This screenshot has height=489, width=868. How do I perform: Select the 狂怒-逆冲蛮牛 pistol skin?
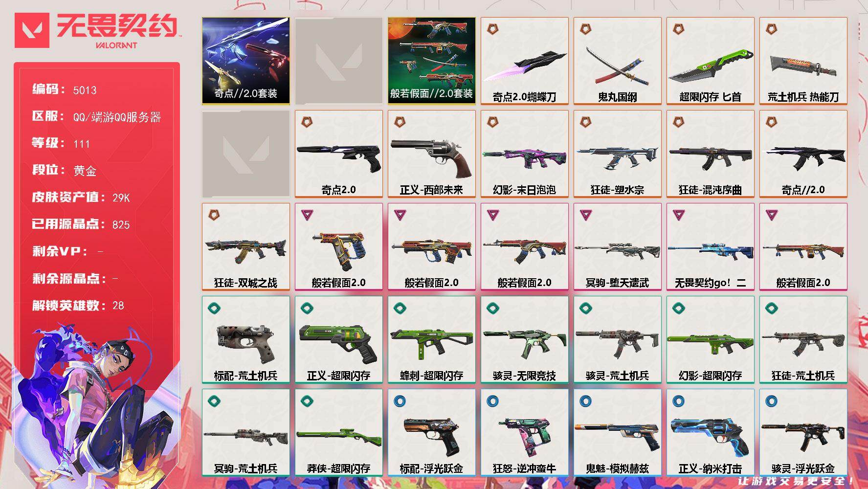[524, 433]
